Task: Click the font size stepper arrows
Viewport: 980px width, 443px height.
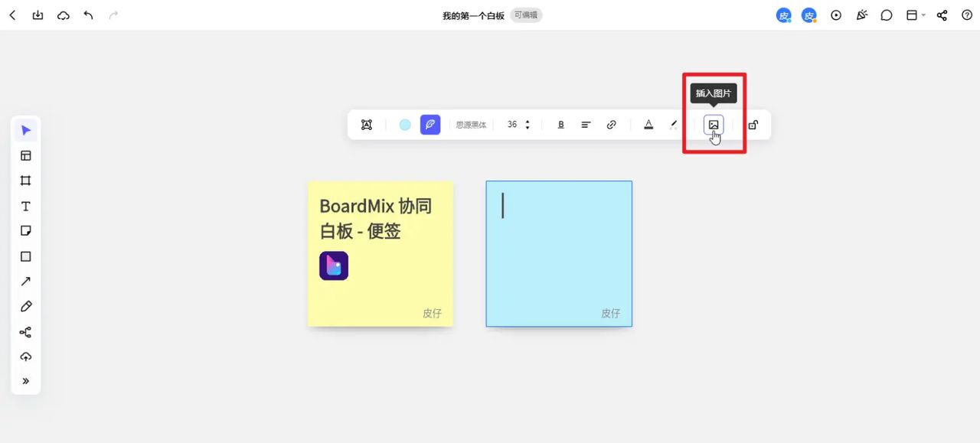Action: click(528, 125)
